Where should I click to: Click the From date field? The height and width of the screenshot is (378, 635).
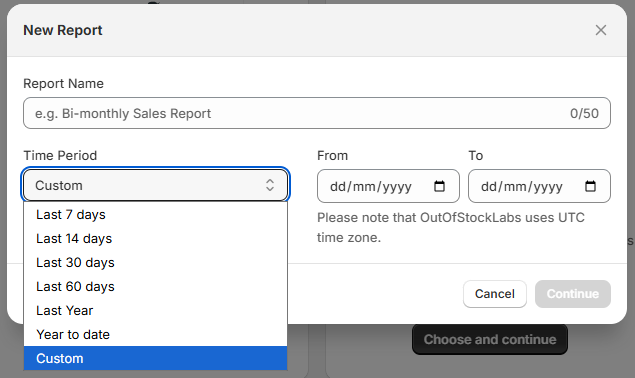click(x=388, y=186)
